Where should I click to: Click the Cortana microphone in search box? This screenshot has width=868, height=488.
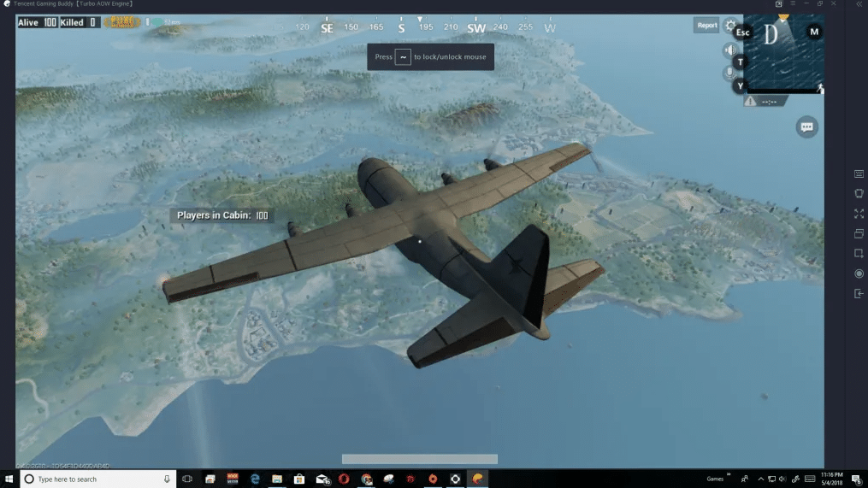(x=167, y=479)
